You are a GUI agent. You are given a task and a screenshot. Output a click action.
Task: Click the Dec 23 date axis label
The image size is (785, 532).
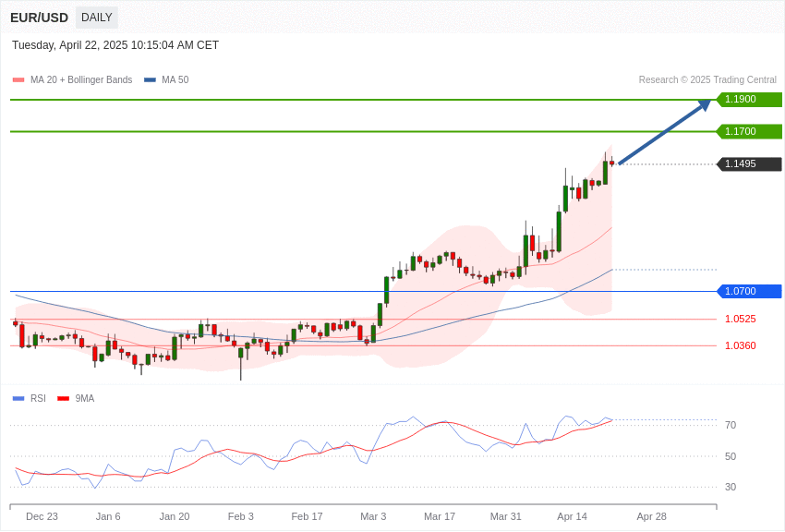[x=42, y=516]
